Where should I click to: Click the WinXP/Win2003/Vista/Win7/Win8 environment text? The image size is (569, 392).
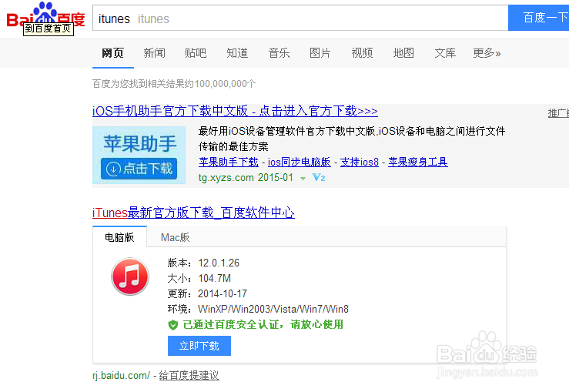point(273,310)
